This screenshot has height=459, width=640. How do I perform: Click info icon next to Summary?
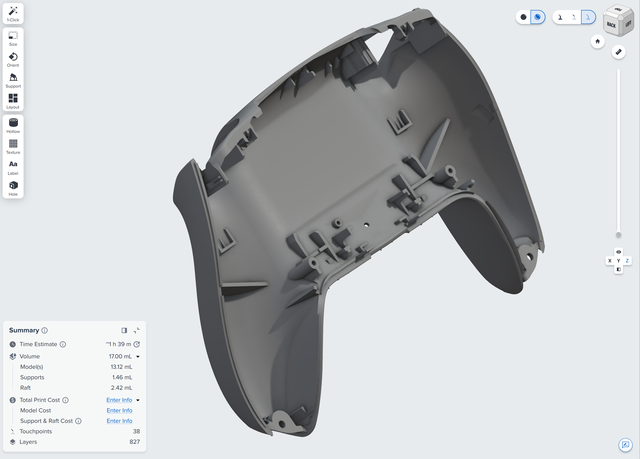44,330
